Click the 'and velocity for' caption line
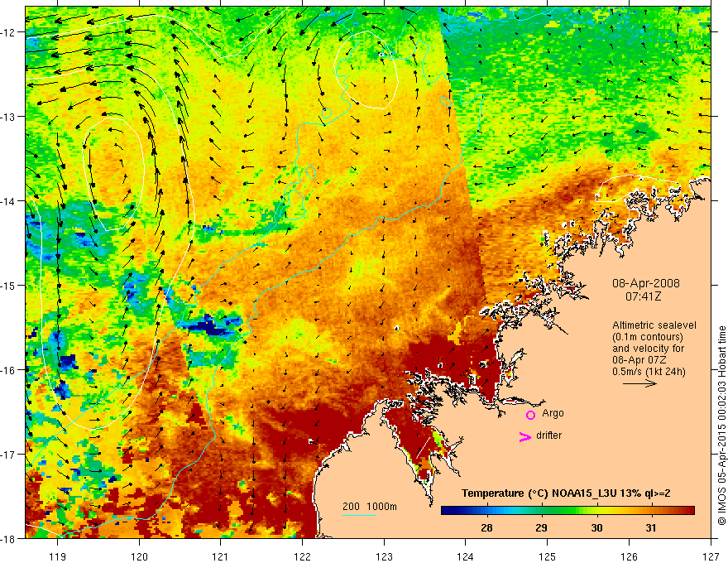728x563 pixels. pyautogui.click(x=648, y=349)
